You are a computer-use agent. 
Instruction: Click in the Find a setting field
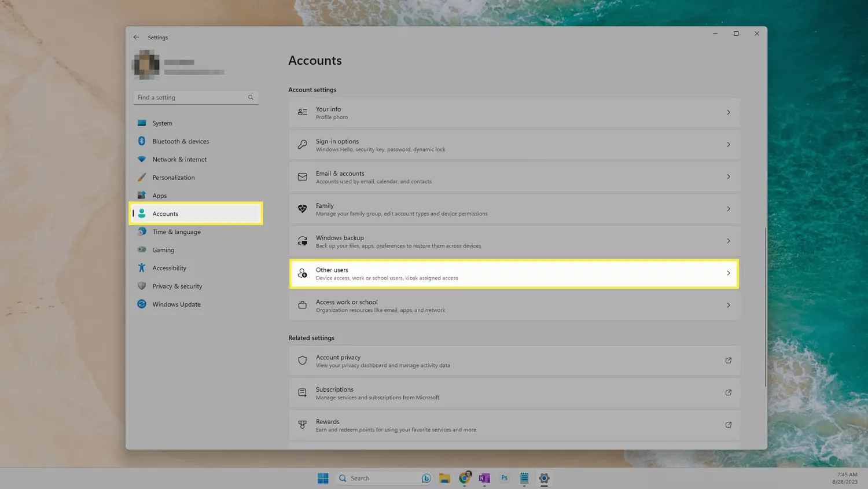[196, 97]
